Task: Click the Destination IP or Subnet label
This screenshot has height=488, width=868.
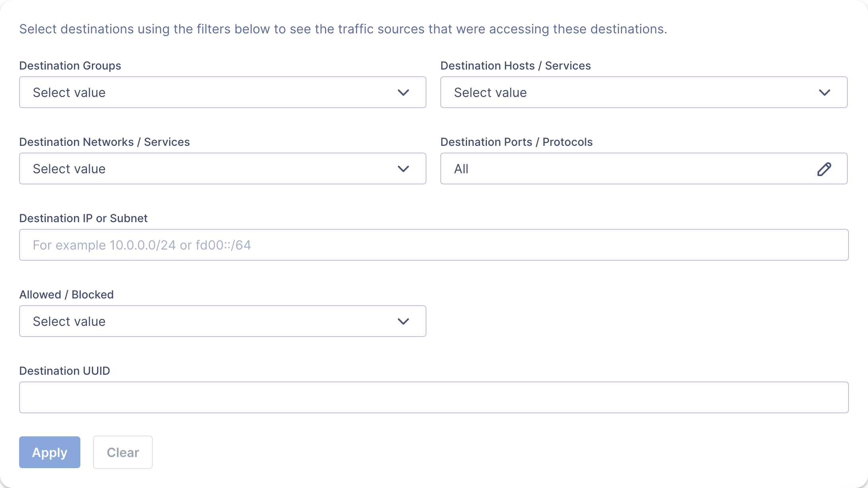Action: coord(83,218)
